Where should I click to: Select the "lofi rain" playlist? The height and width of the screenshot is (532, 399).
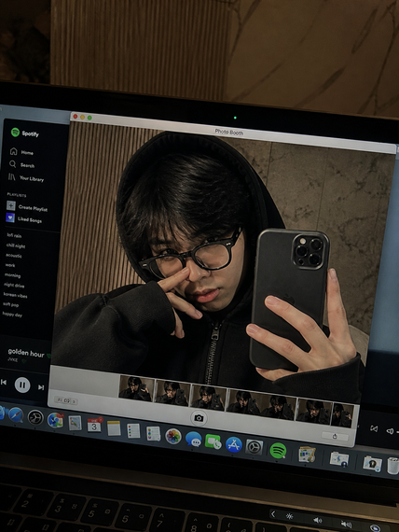click(x=14, y=235)
